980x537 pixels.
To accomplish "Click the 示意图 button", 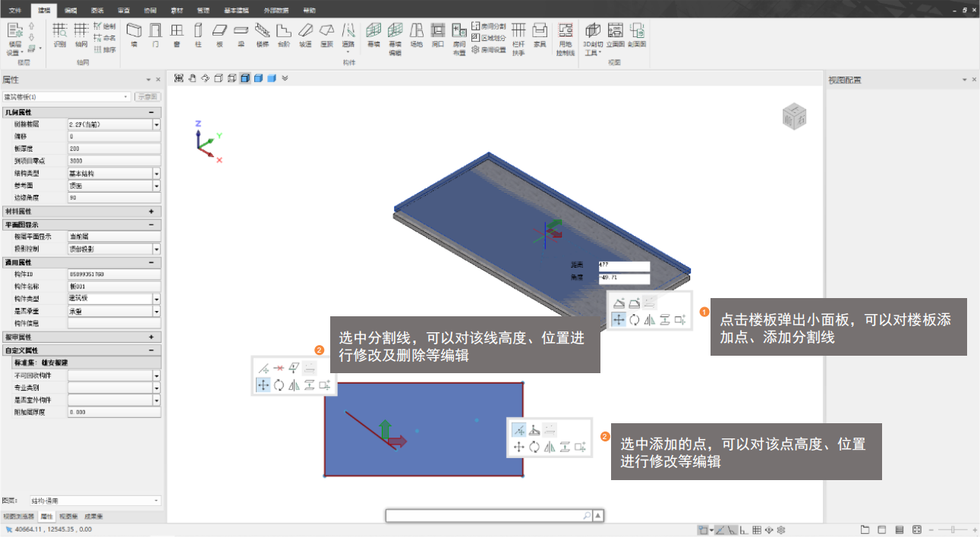I will coord(148,97).
